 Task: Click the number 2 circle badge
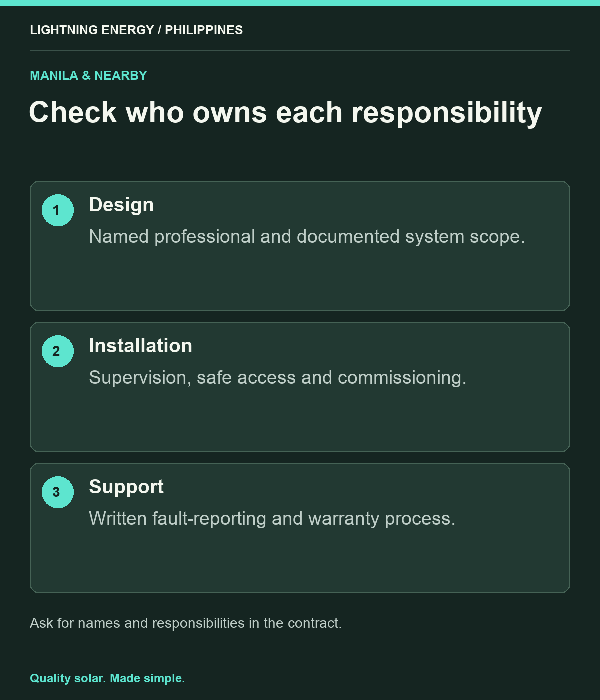click(x=58, y=351)
